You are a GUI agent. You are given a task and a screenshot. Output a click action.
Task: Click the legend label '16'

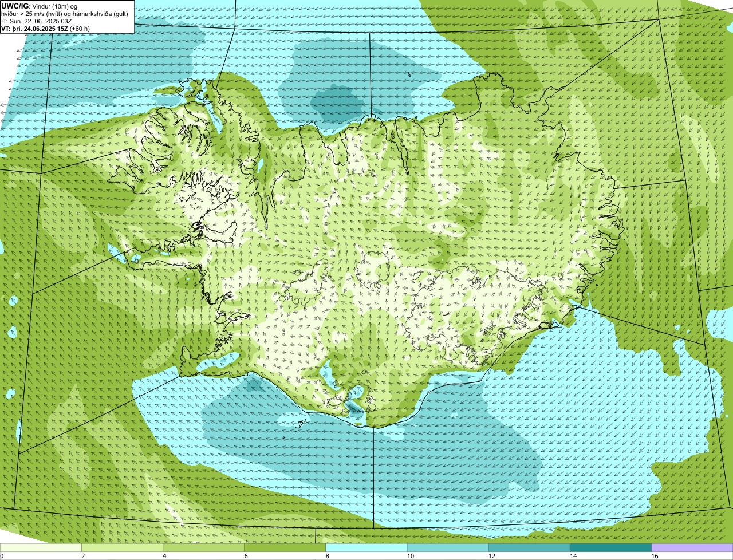[x=655, y=556]
